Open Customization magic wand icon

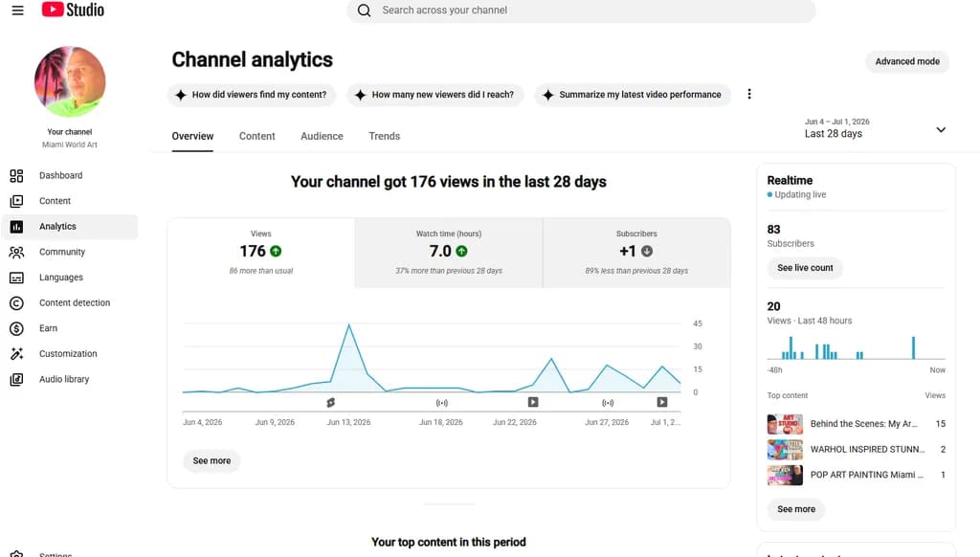click(x=17, y=354)
